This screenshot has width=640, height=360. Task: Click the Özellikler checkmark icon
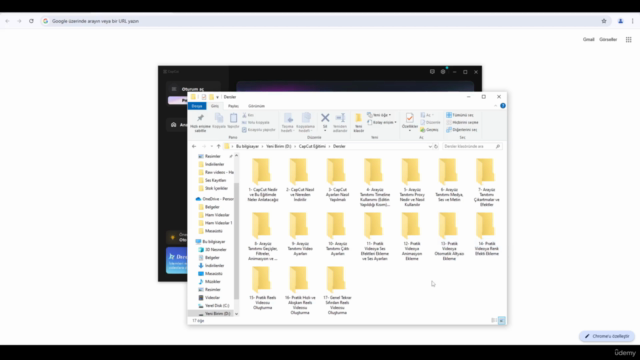[x=410, y=118]
